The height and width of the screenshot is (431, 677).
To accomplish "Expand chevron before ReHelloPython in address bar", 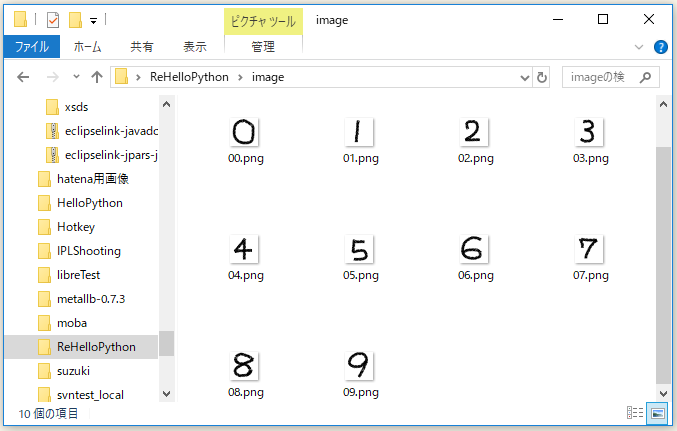I will tap(138, 77).
